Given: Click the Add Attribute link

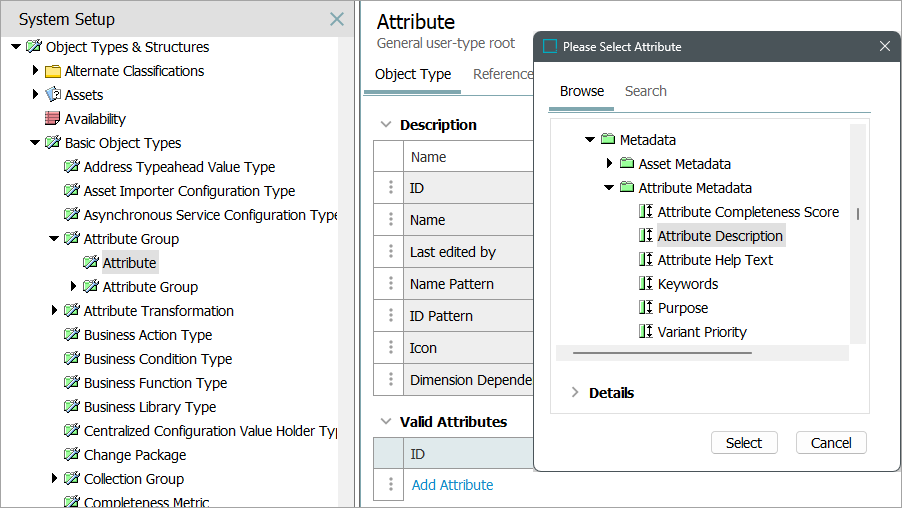Looking at the screenshot, I should (452, 485).
